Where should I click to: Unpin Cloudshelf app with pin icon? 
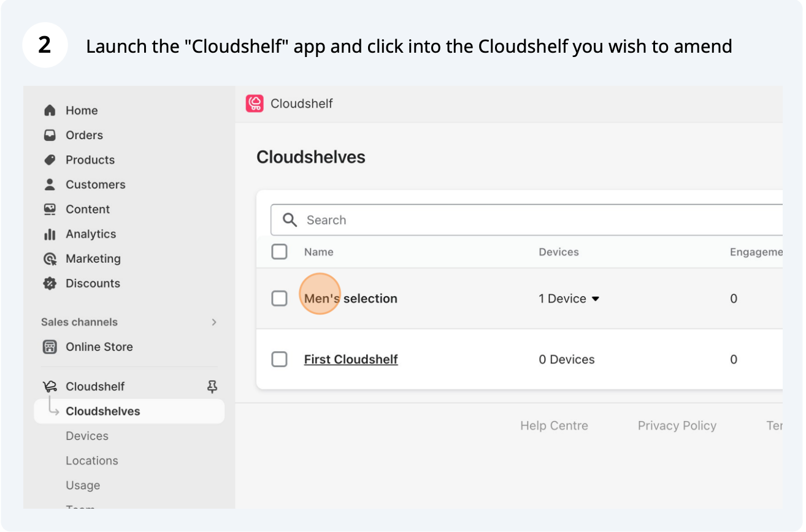212,386
